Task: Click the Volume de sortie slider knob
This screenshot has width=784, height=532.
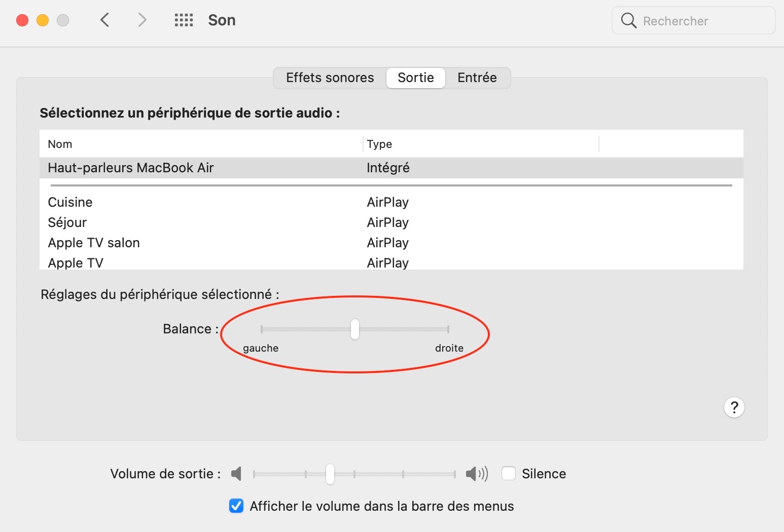Action: pos(330,474)
